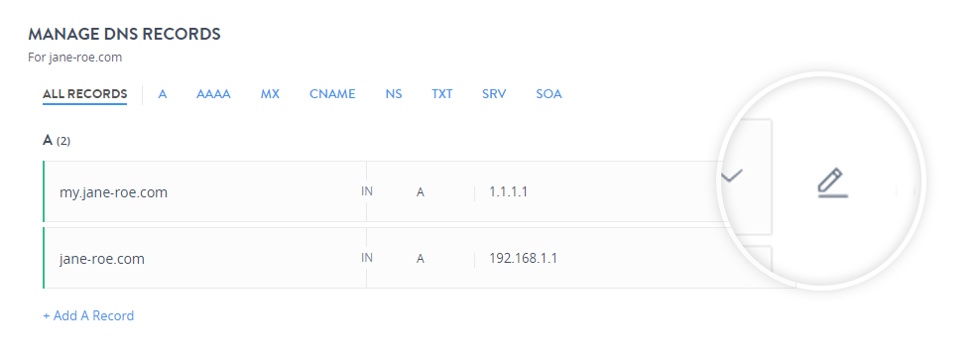Click the pencil edit icon
This screenshot has width=980, height=361.
point(833,183)
